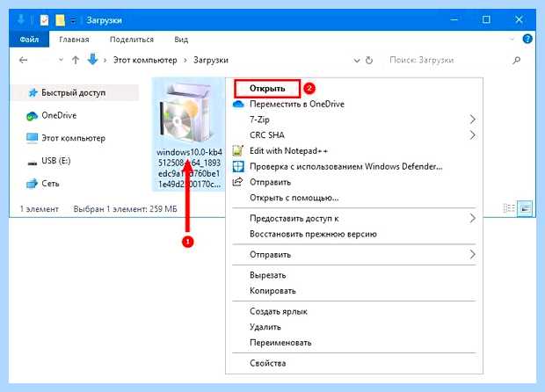Click the Выбран 1 элемент: 259 МБ status text

coord(125,209)
